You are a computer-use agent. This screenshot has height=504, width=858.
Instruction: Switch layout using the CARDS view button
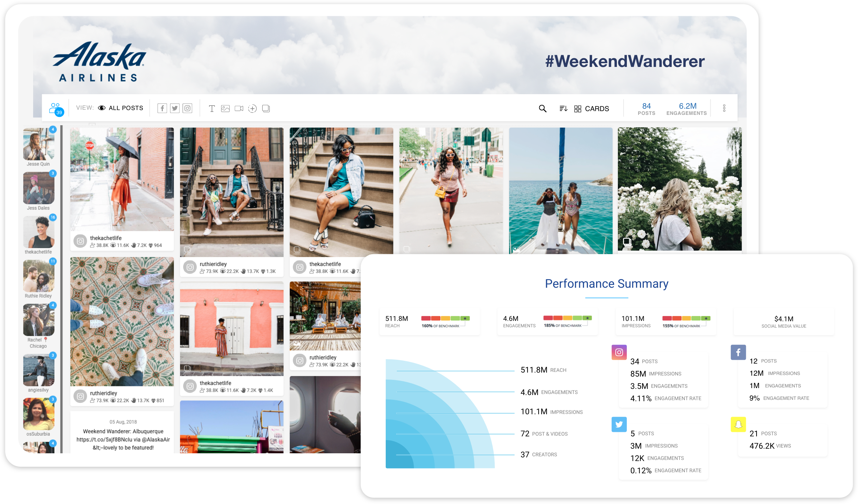(592, 109)
